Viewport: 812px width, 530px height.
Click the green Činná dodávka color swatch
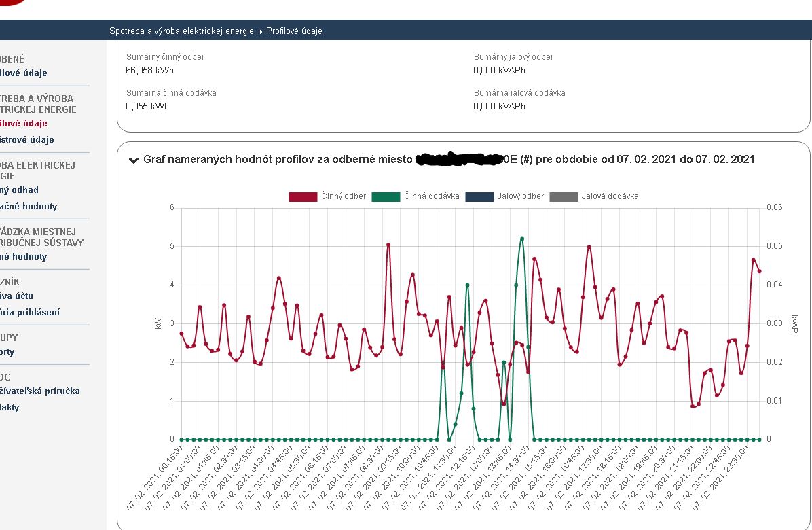pos(386,196)
